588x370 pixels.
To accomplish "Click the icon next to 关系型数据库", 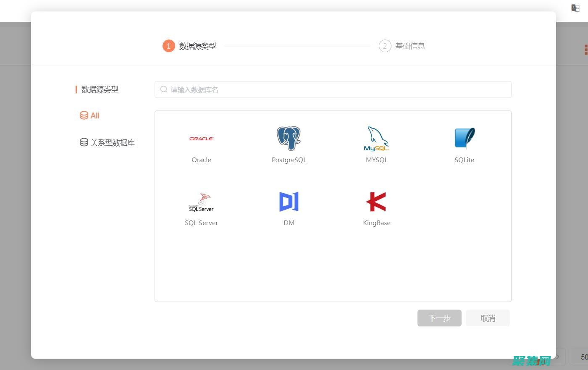I will pyautogui.click(x=84, y=142).
